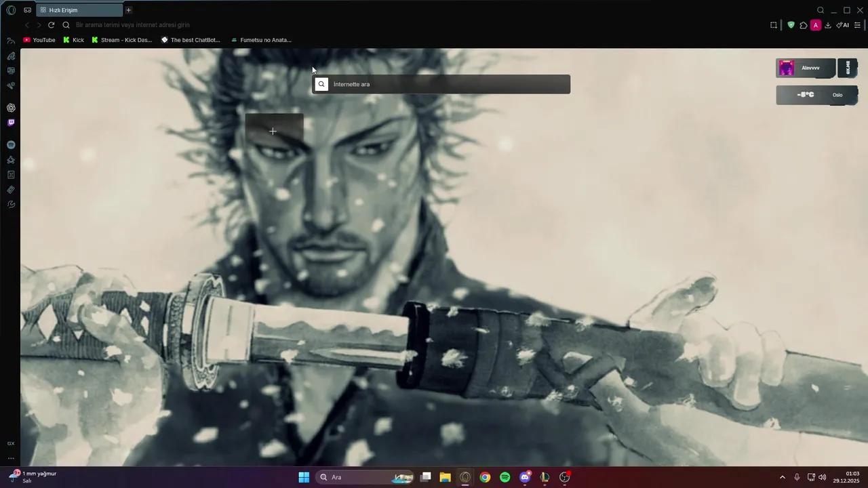Go back to previous page
This screenshot has height=488, width=868.
pos(27,25)
